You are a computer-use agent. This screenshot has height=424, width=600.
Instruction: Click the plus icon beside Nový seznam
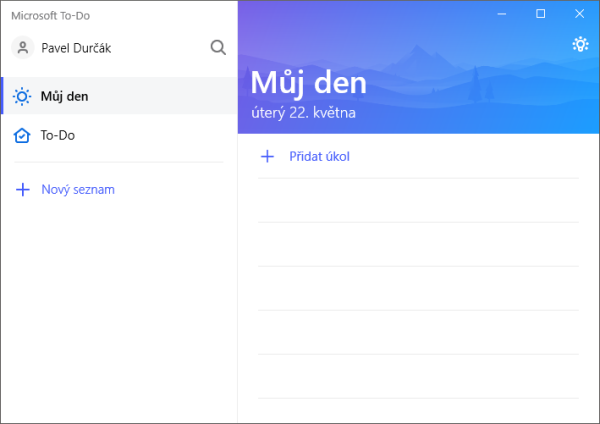click(x=23, y=189)
